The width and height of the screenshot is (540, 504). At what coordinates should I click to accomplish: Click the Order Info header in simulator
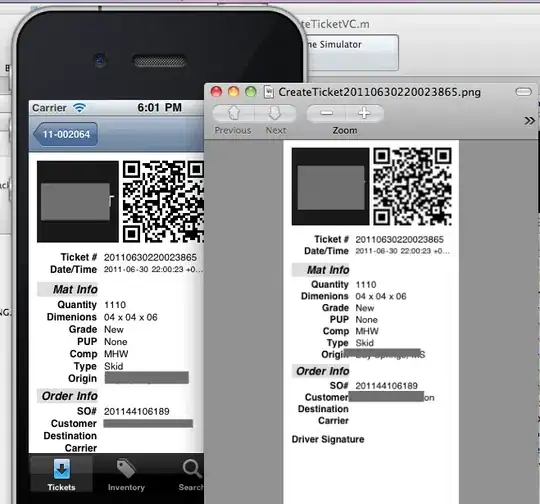point(68,396)
